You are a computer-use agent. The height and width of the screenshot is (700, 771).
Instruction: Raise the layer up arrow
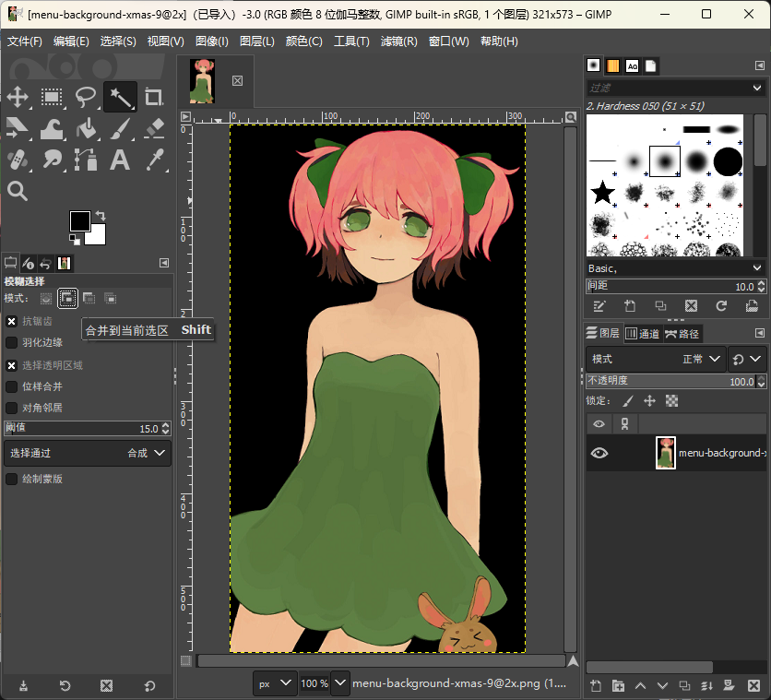click(640, 686)
